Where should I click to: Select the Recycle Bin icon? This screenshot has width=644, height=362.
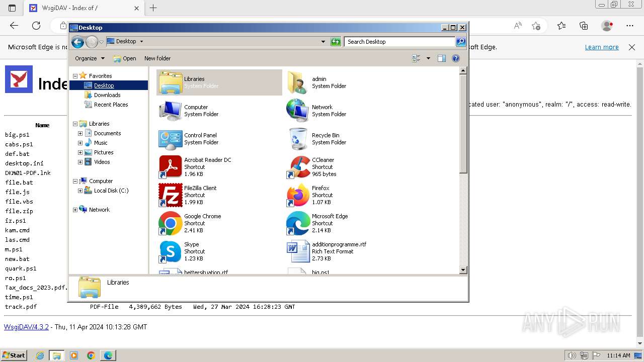coord(298,139)
